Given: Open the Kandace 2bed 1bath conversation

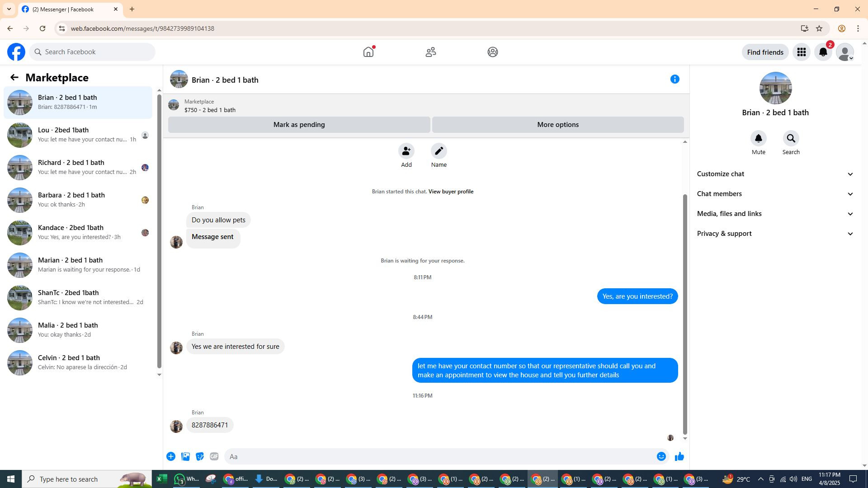Looking at the screenshot, I should tap(78, 232).
